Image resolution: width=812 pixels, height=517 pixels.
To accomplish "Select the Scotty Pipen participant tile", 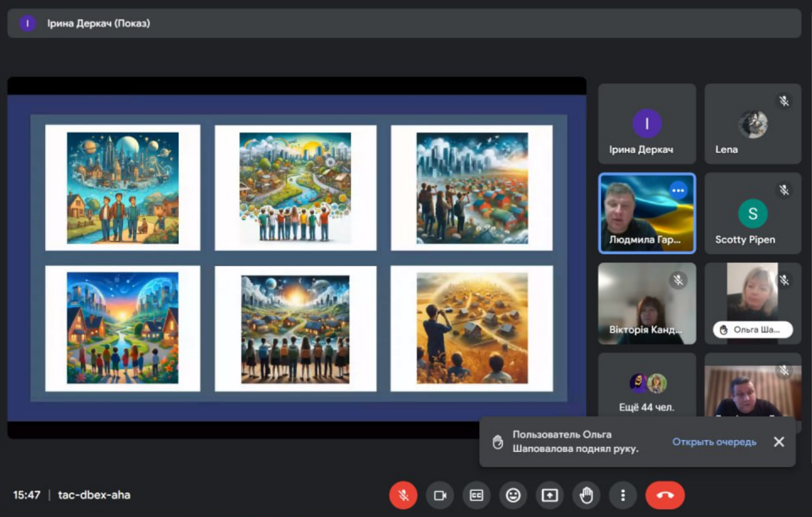I will click(752, 214).
